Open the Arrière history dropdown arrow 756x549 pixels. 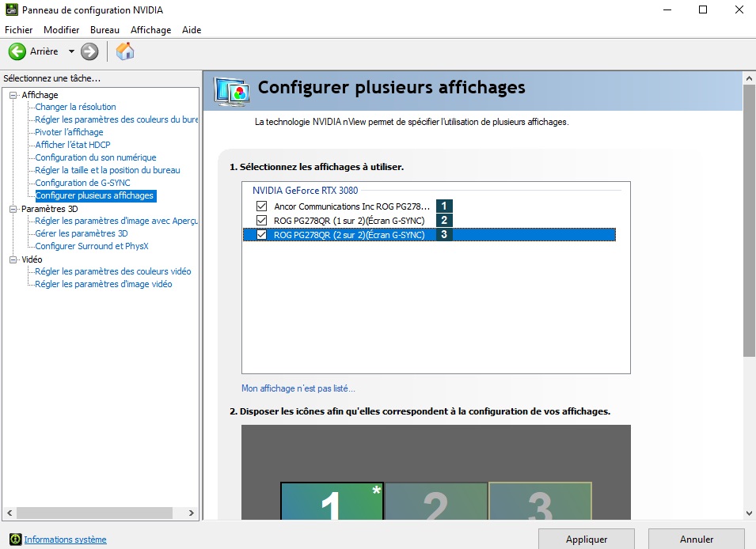coord(71,51)
